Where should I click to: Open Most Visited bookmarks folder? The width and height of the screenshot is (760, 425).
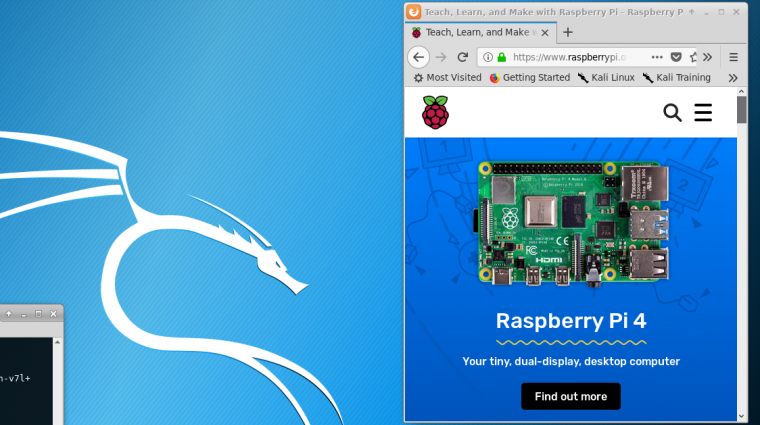[x=447, y=78]
